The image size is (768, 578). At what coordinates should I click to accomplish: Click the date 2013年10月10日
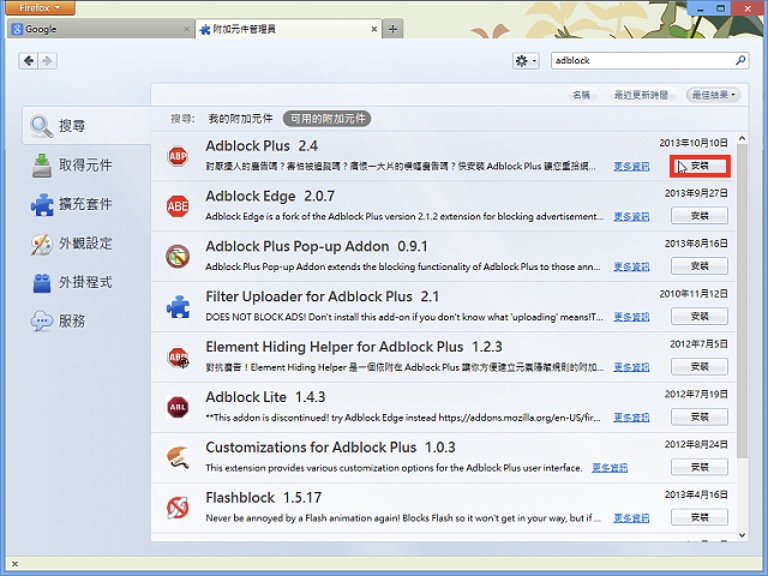click(693, 143)
